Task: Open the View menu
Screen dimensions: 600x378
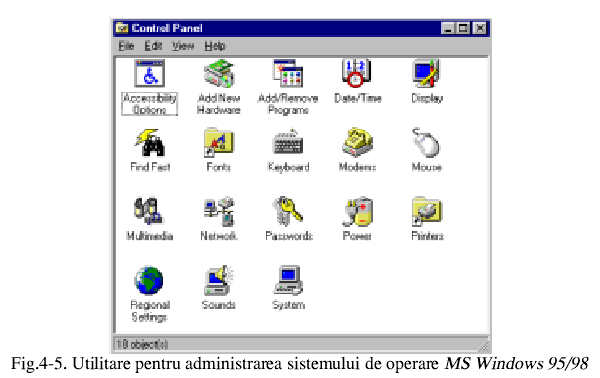Action: (183, 46)
